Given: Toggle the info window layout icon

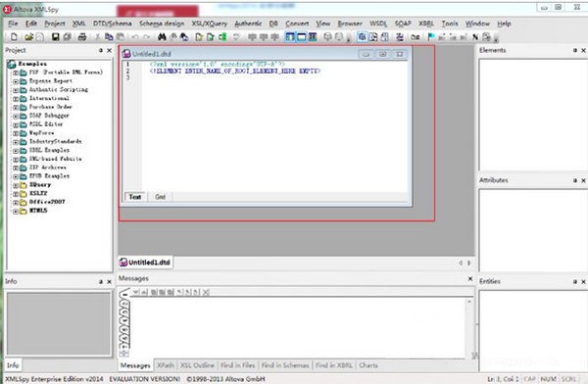Looking at the screenshot, I should (x=301, y=37).
